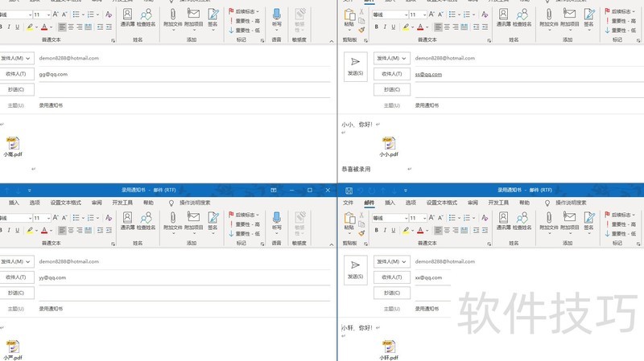Toggle center alignment in xx@qq.com window

447,231
